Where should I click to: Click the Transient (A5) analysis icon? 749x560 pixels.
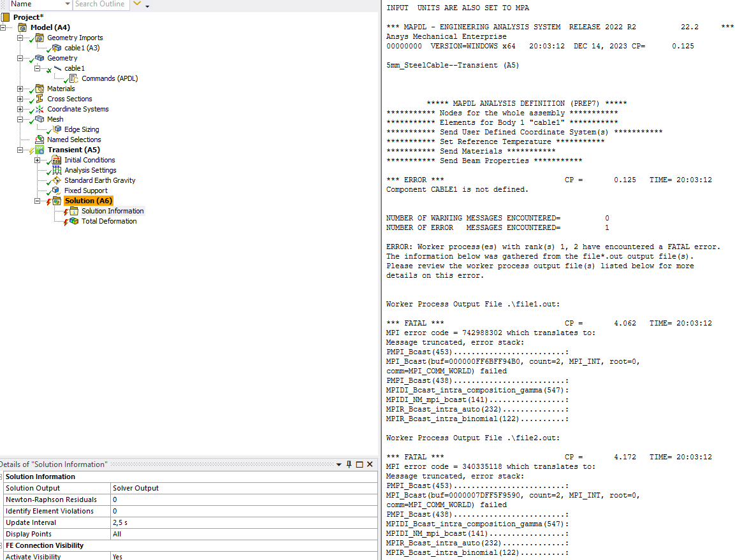coord(40,150)
